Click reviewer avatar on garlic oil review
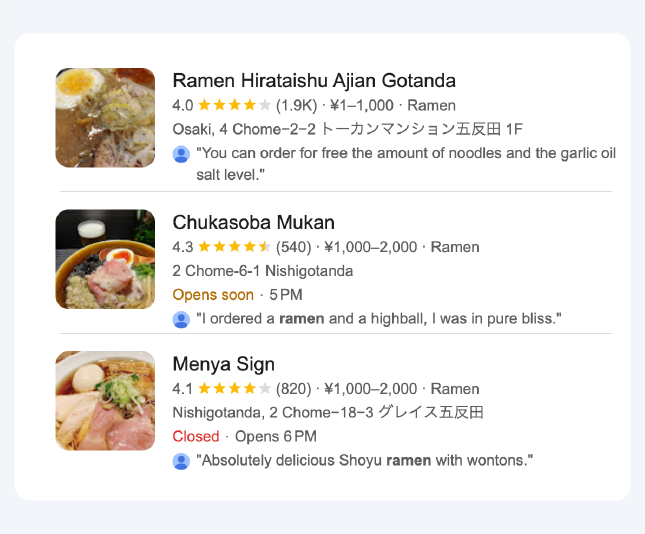Image resolution: width=645 pixels, height=534 pixels. pos(181,154)
